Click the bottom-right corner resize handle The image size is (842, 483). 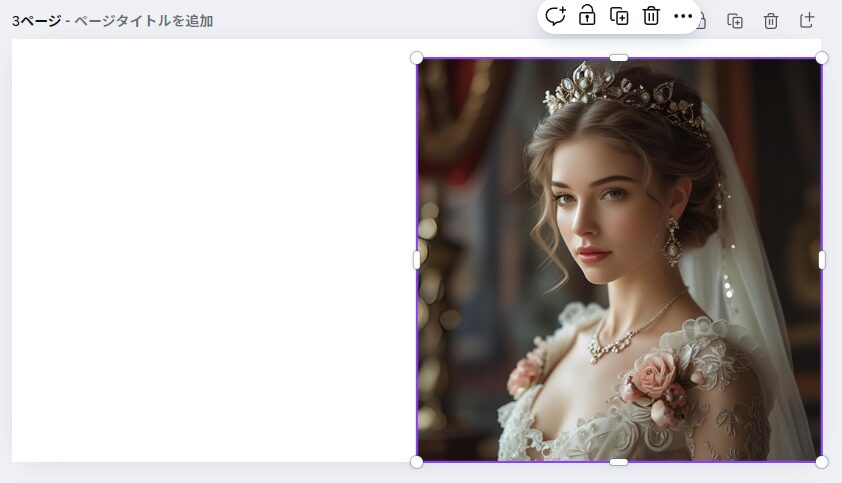822,462
